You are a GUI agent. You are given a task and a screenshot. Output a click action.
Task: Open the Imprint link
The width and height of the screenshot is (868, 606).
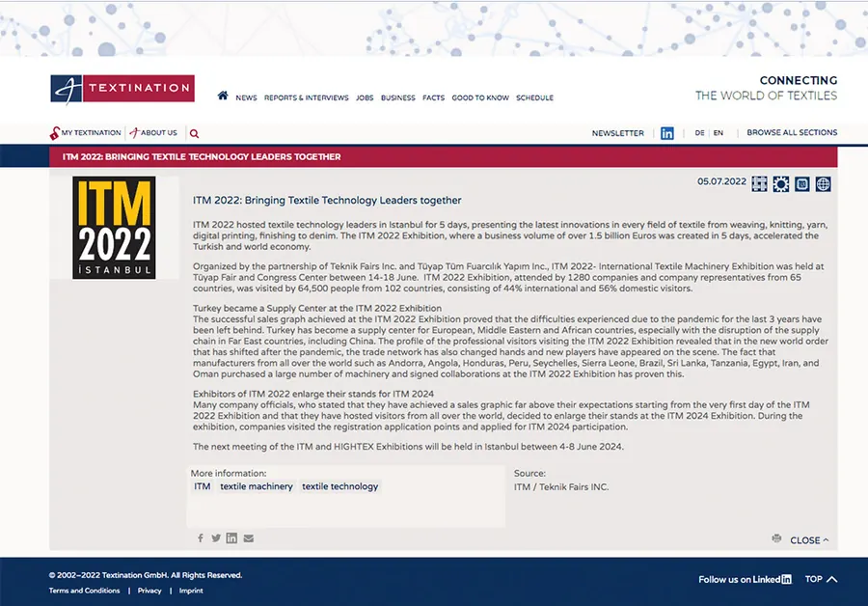pos(191,591)
